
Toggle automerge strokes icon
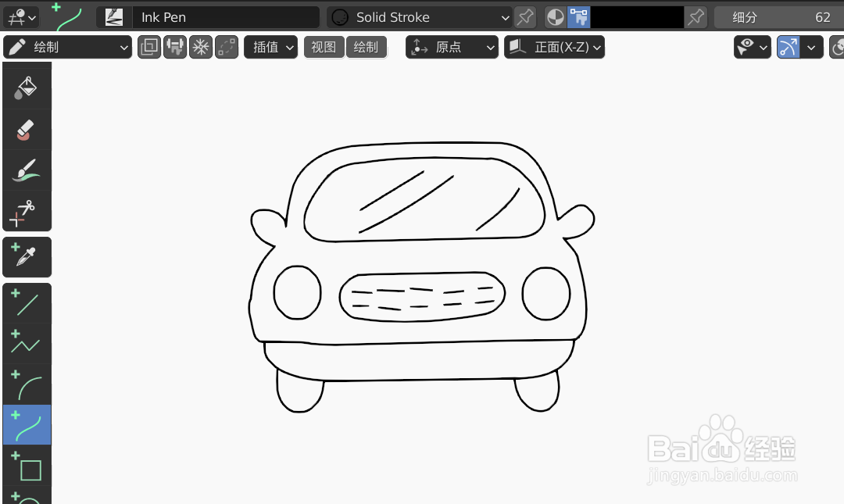175,48
